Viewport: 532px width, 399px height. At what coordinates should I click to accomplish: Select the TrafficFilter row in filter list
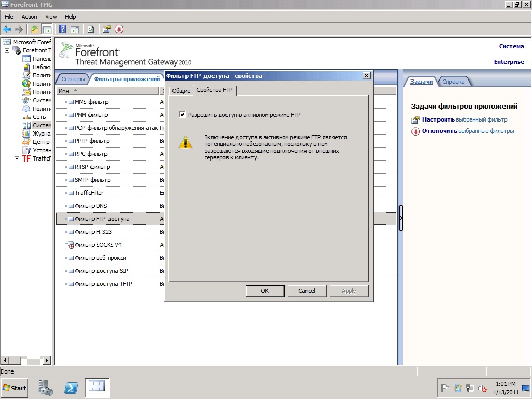[110, 193]
